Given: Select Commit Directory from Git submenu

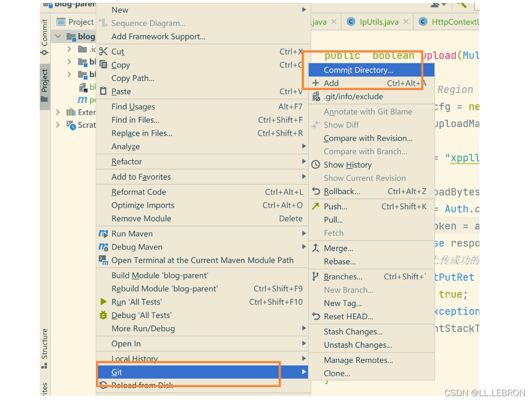Looking at the screenshot, I should 358,70.
